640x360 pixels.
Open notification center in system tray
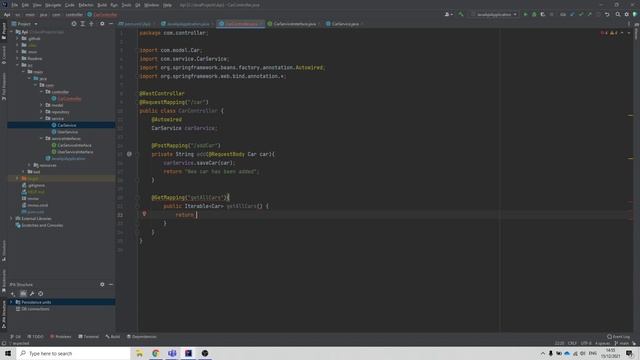pyautogui.click(x=629, y=353)
